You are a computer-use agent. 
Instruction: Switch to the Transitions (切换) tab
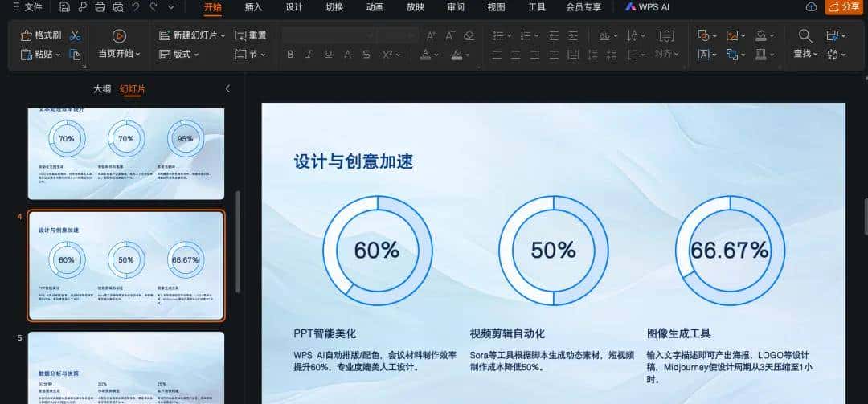[334, 7]
